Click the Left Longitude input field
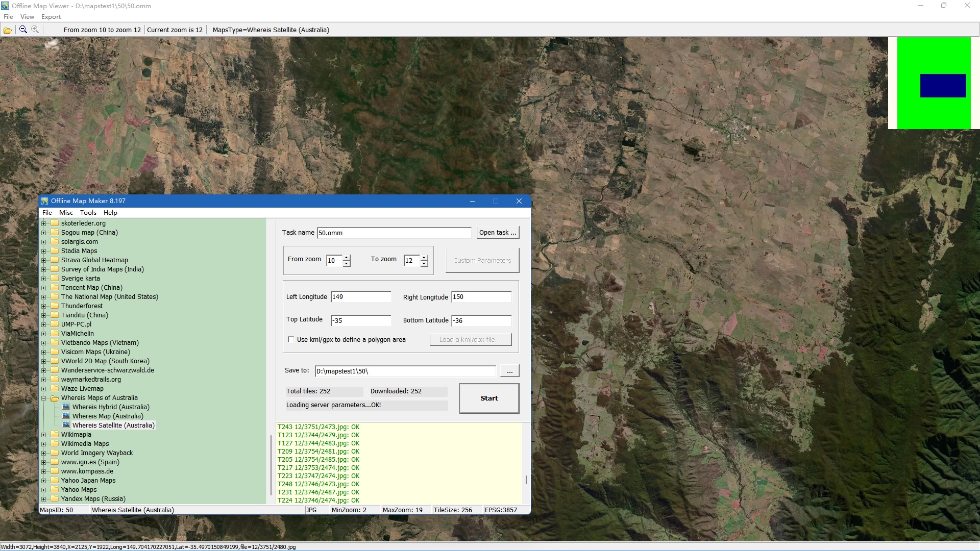The image size is (980, 551). (x=360, y=297)
